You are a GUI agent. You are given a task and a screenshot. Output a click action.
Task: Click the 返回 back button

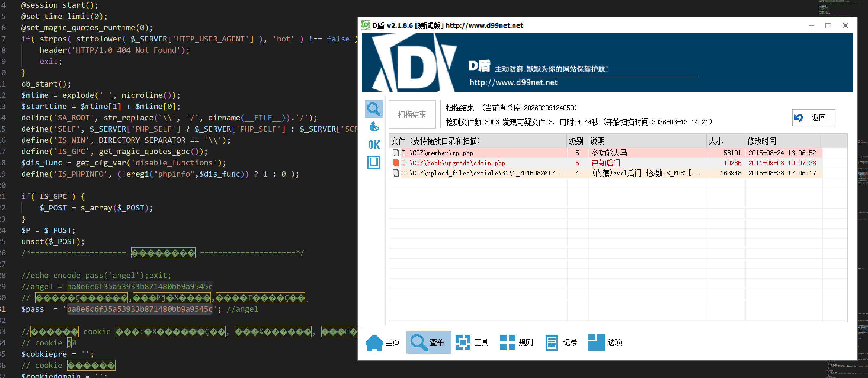[x=813, y=118]
